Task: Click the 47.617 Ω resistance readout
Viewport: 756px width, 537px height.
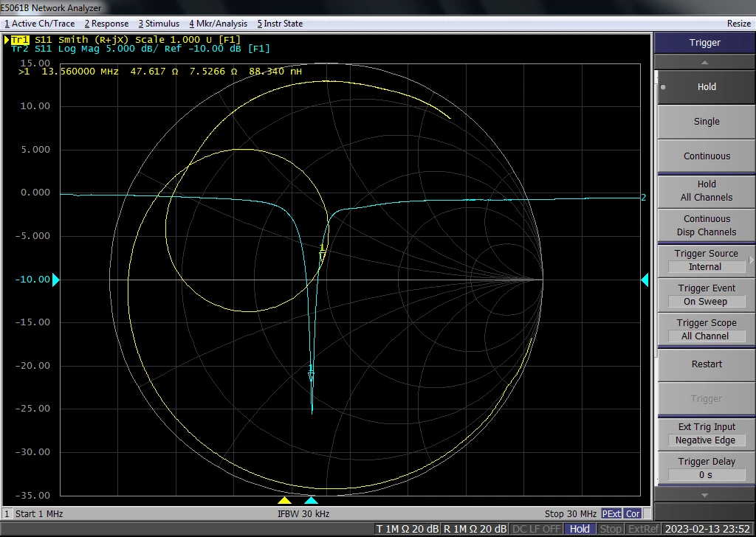Action: [154, 72]
